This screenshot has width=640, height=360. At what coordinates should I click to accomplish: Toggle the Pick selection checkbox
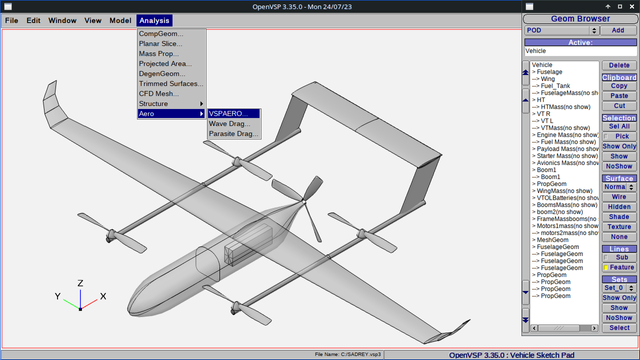click(x=607, y=136)
